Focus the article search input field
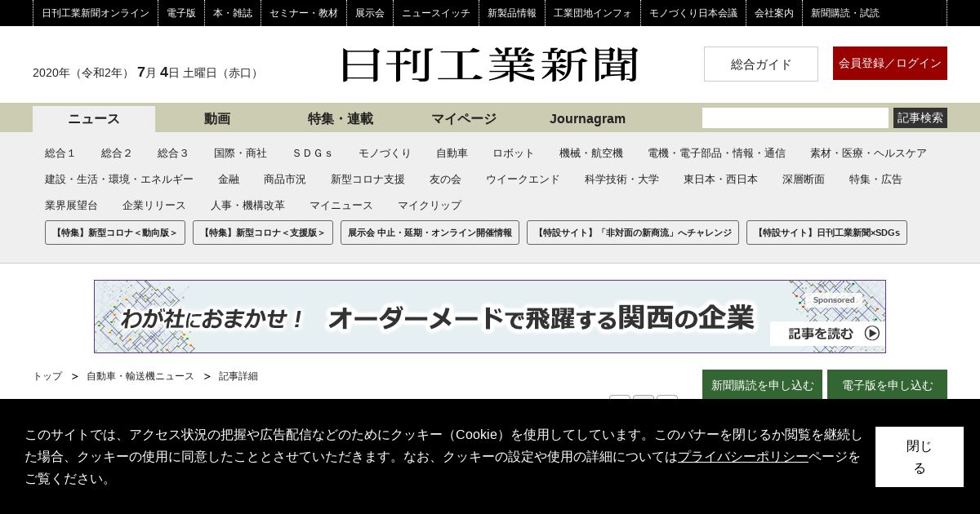 (795, 118)
